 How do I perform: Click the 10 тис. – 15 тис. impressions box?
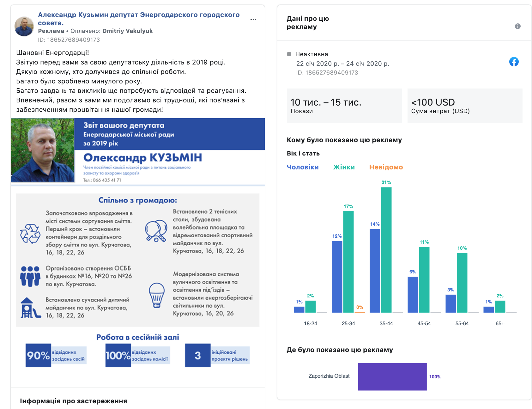(344, 106)
